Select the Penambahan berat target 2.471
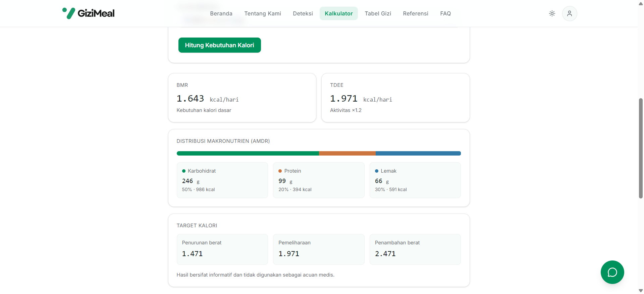 pyautogui.click(x=415, y=249)
